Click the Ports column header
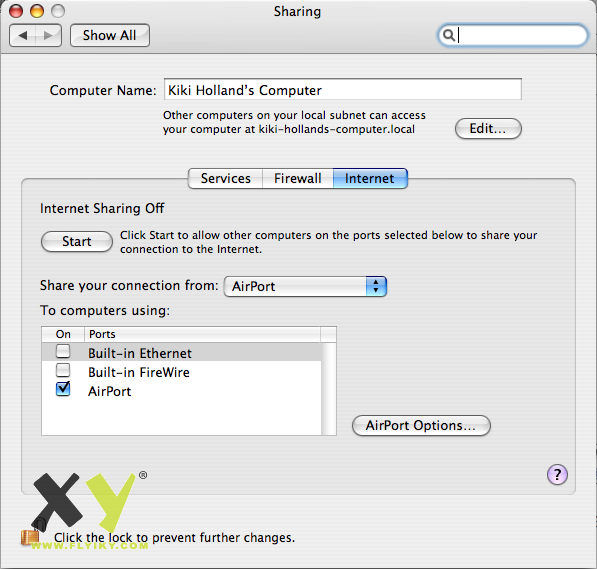Screen dimensions: 597x569 tap(202, 334)
